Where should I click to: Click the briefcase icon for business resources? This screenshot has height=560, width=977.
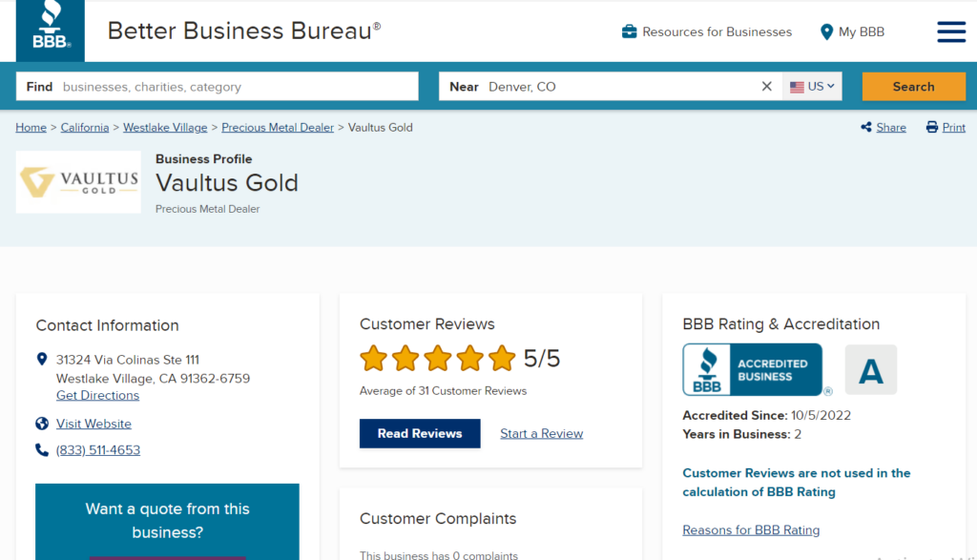[630, 31]
